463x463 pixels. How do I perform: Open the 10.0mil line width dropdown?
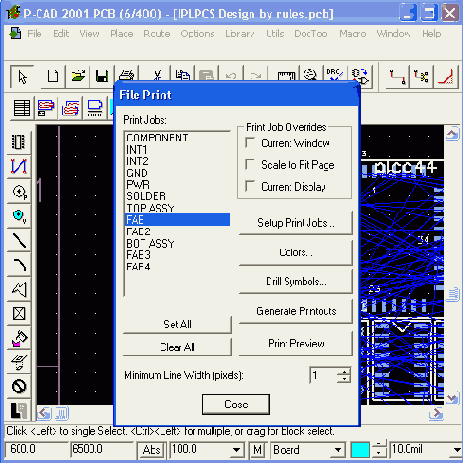(457, 450)
